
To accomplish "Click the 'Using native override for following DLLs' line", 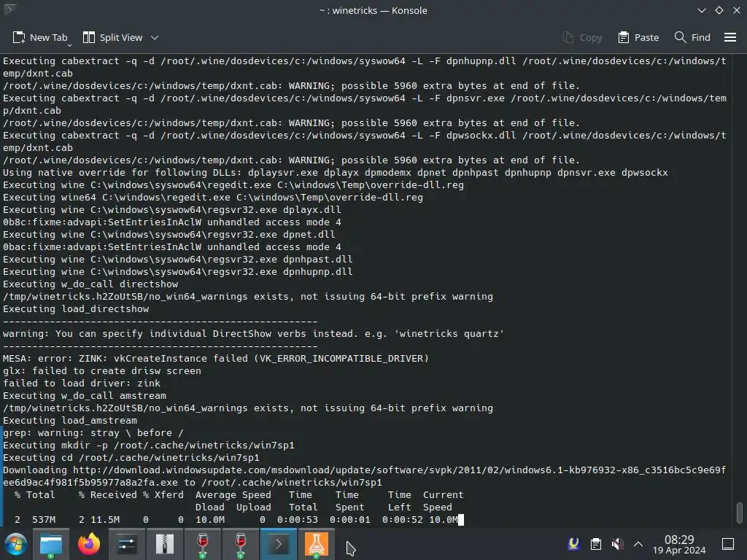I will point(336,172).
